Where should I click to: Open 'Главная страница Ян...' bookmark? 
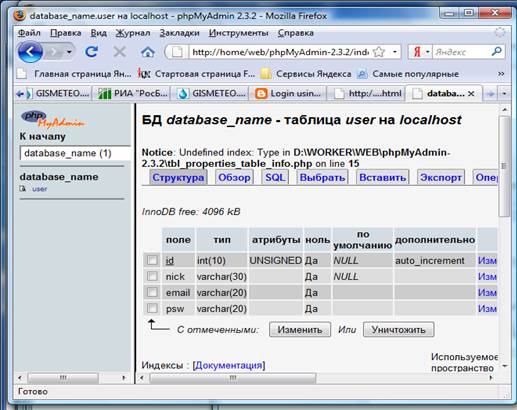pyautogui.click(x=74, y=74)
